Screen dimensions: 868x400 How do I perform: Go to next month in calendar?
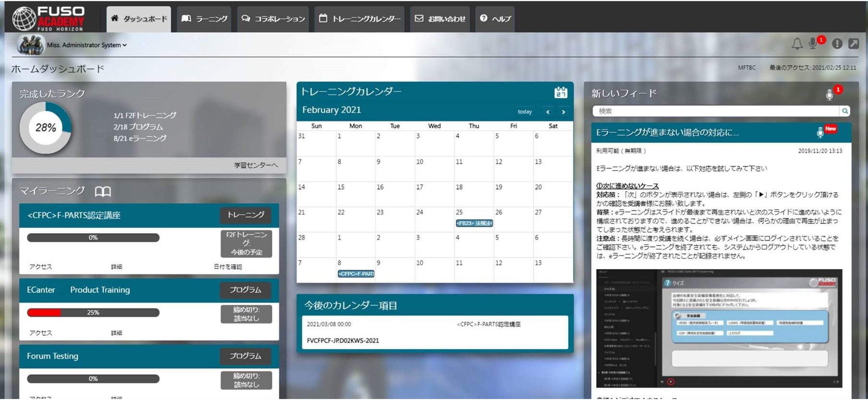point(563,112)
